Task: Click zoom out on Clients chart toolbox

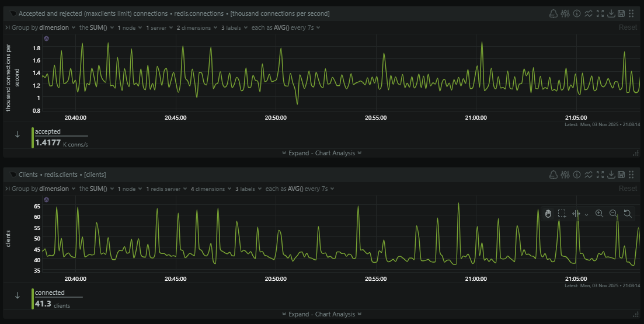Action: (x=613, y=214)
